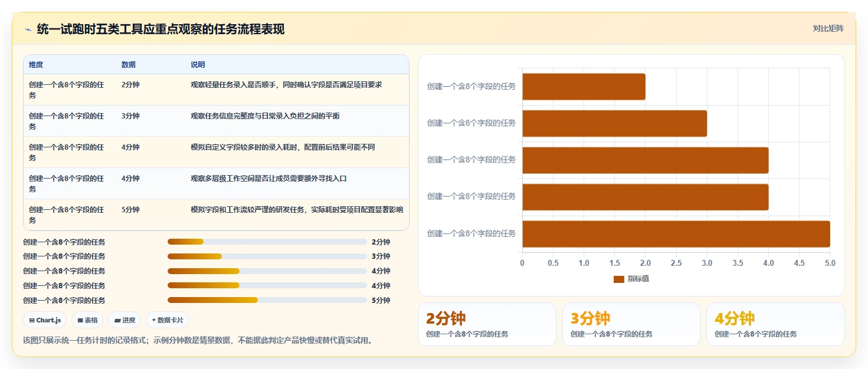Open the 3分钟 summary card
Viewport: 868px width, 369px height.
click(631, 324)
